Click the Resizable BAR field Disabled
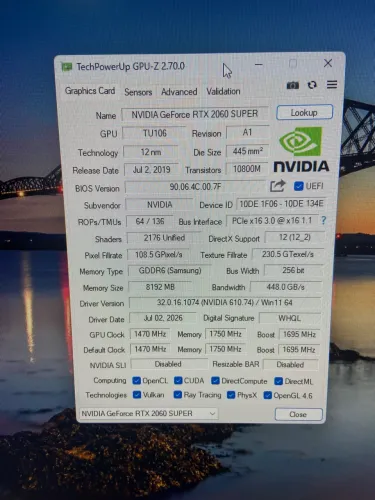Viewport: 375px width, 500px height. click(x=290, y=365)
